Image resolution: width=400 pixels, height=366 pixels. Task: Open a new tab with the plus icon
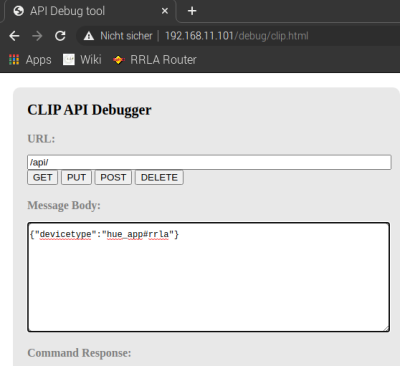192,11
